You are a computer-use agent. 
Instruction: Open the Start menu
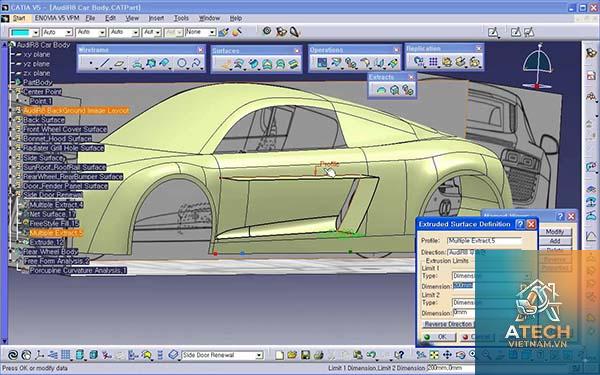tap(19, 18)
